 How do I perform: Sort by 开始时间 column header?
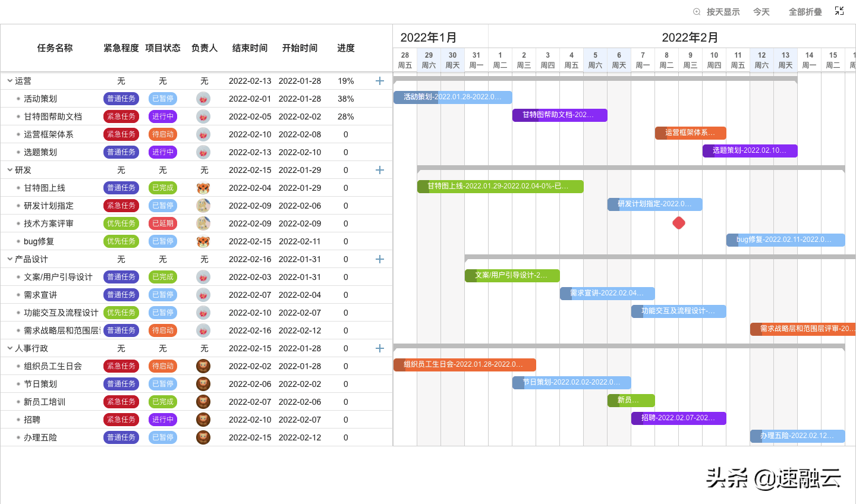300,48
